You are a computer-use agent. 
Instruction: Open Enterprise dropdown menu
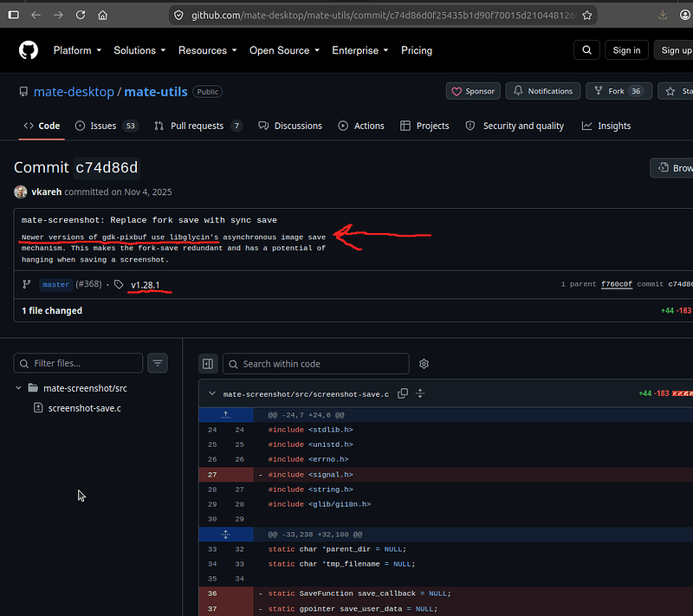coord(359,50)
